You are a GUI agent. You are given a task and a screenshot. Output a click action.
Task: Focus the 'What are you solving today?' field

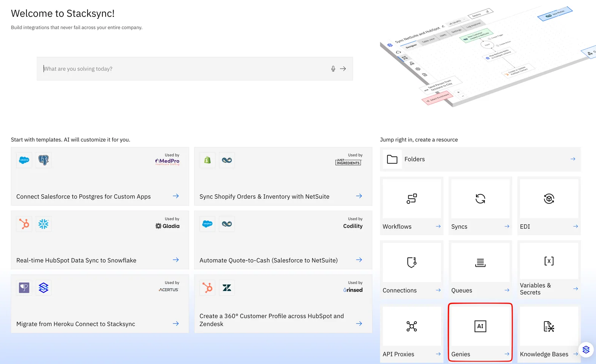(195, 69)
